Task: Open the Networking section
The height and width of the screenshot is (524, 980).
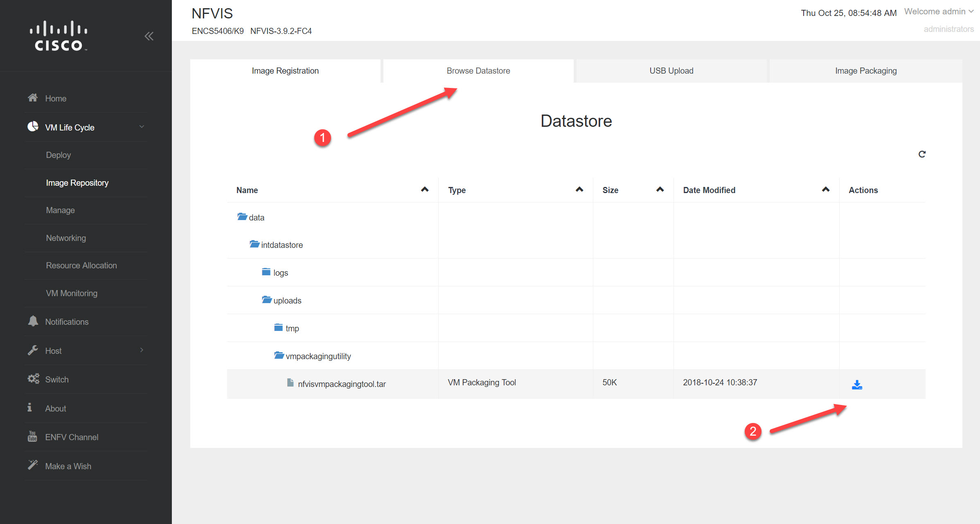Action: click(66, 238)
